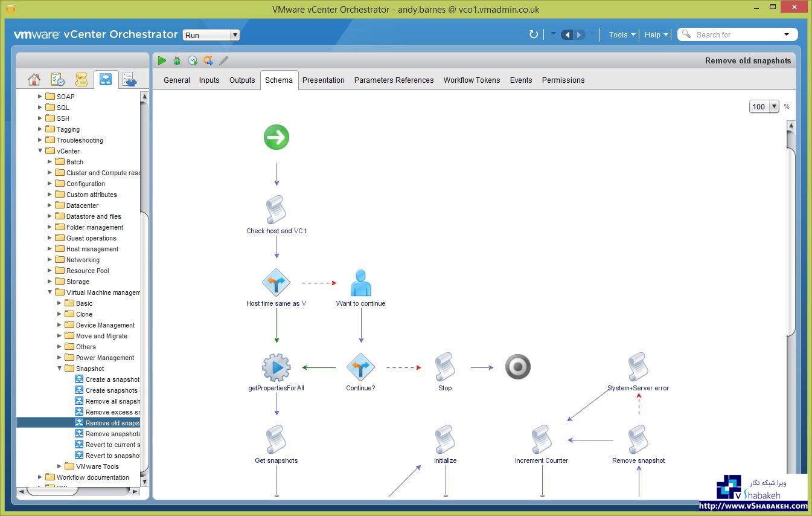
Task: Select the Initialize script node
Action: pyautogui.click(x=445, y=439)
